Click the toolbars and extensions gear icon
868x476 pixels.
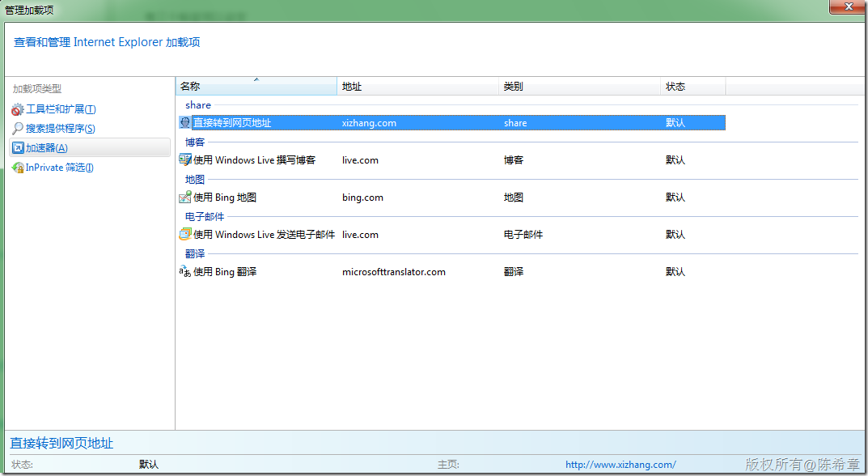click(x=18, y=110)
